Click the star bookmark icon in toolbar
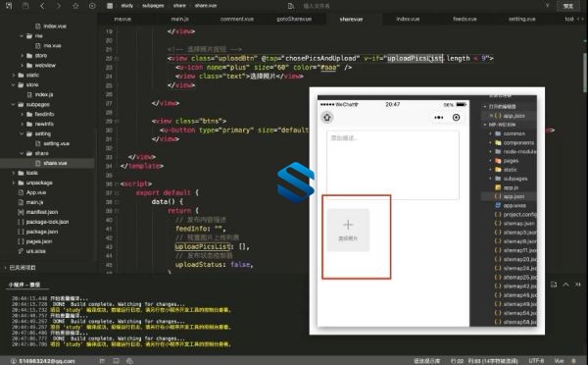The height and width of the screenshot is (365, 588). point(75,6)
